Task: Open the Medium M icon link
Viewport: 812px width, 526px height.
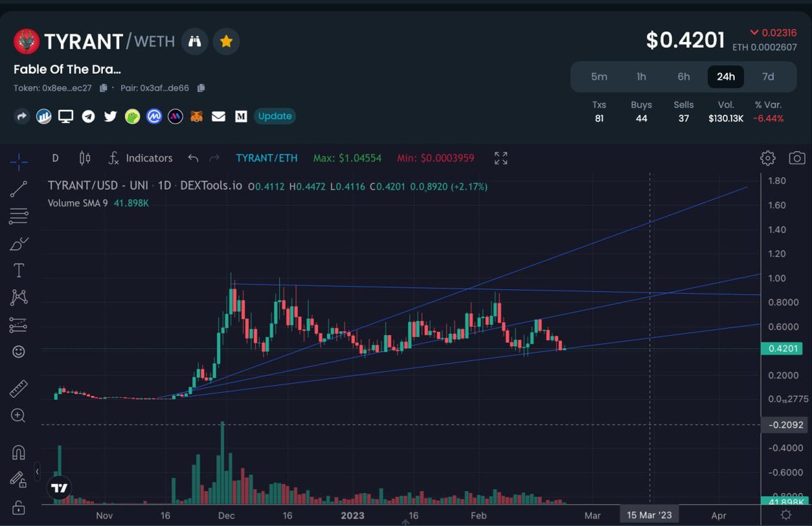Action: (241, 116)
